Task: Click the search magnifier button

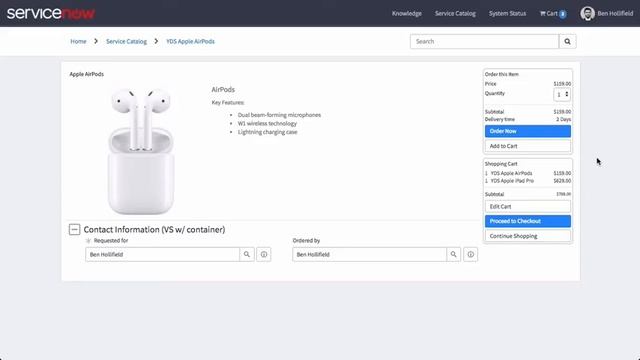Action: click(x=567, y=41)
